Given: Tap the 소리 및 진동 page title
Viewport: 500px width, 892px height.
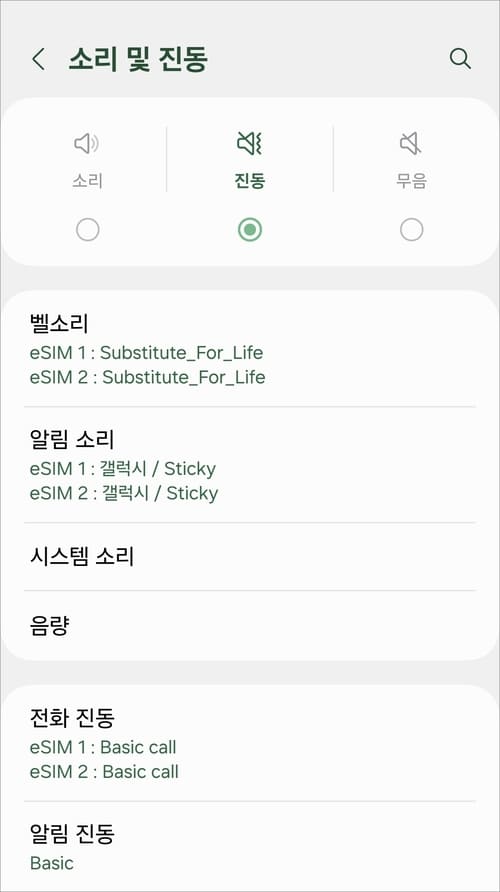Looking at the screenshot, I should coord(138,59).
